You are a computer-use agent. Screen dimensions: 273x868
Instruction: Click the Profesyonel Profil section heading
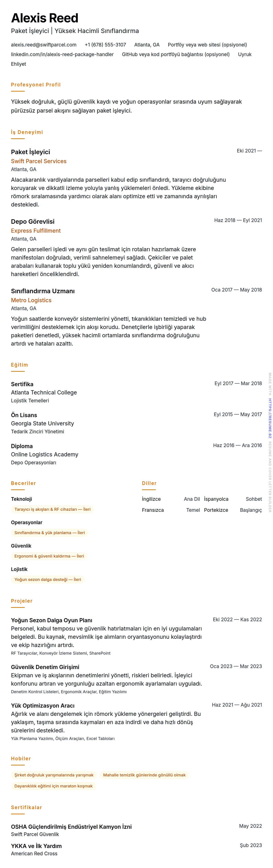pos(36,85)
